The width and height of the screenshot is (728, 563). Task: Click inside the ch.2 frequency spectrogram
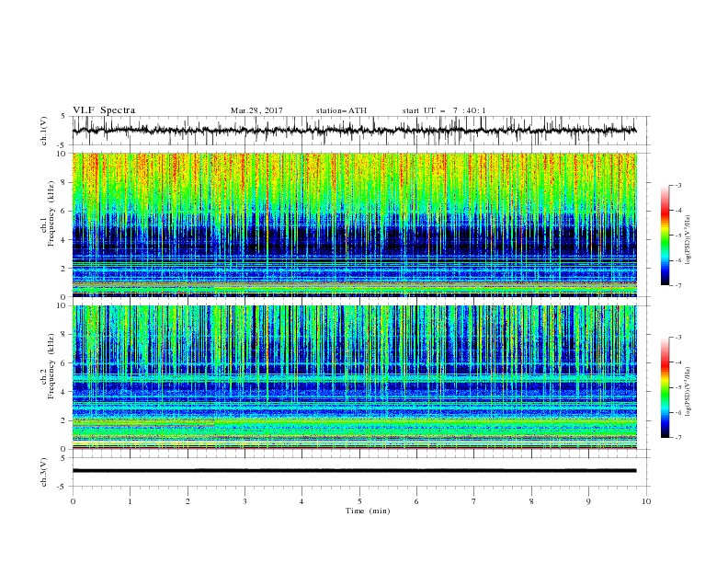355,377
